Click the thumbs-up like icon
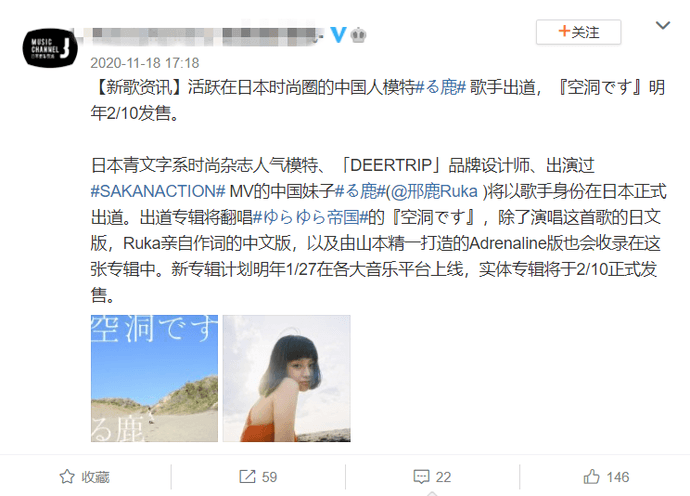Screen dimensions: 690x496 591,477
